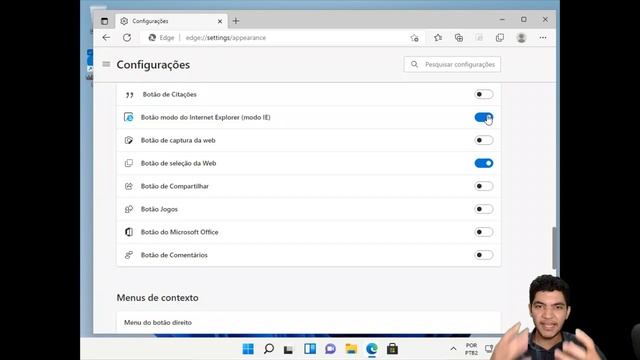Click the settings page vertical scrollbar

click(554, 248)
